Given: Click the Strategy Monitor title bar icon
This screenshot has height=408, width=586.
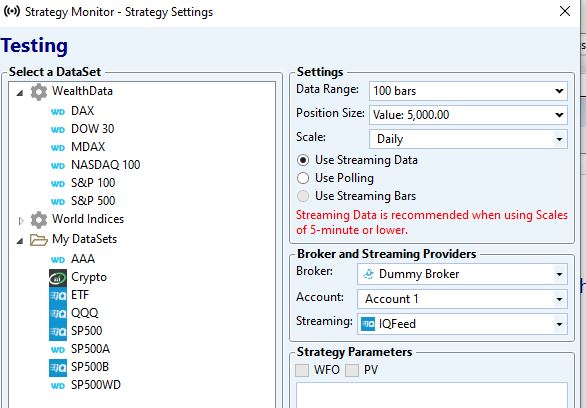Looking at the screenshot, I should [12, 11].
